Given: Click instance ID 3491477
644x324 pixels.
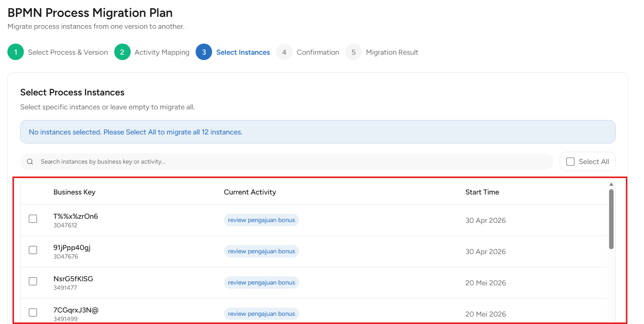Looking at the screenshot, I should [65, 288].
